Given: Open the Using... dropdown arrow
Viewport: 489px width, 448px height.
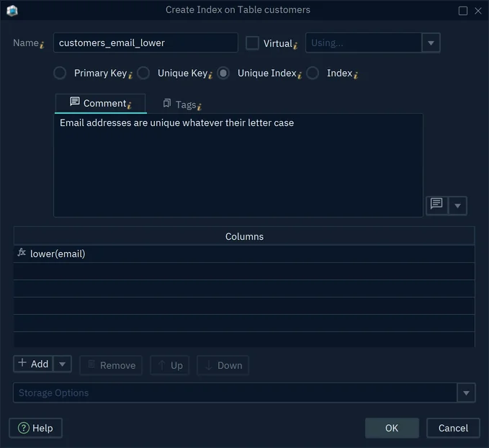Looking at the screenshot, I should 431,43.
